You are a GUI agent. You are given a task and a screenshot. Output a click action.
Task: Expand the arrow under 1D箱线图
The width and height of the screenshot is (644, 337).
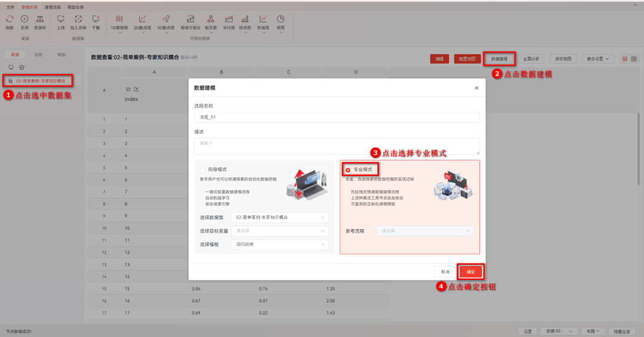(x=119, y=32)
